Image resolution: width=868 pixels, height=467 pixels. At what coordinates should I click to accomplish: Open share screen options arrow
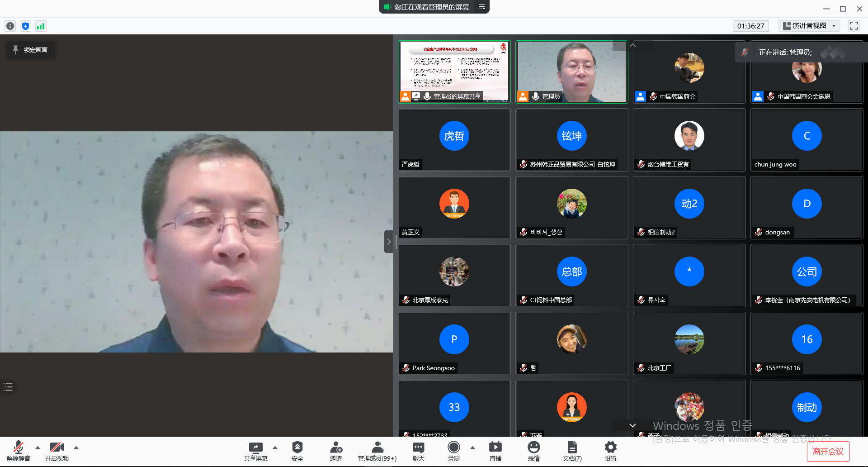point(275,448)
